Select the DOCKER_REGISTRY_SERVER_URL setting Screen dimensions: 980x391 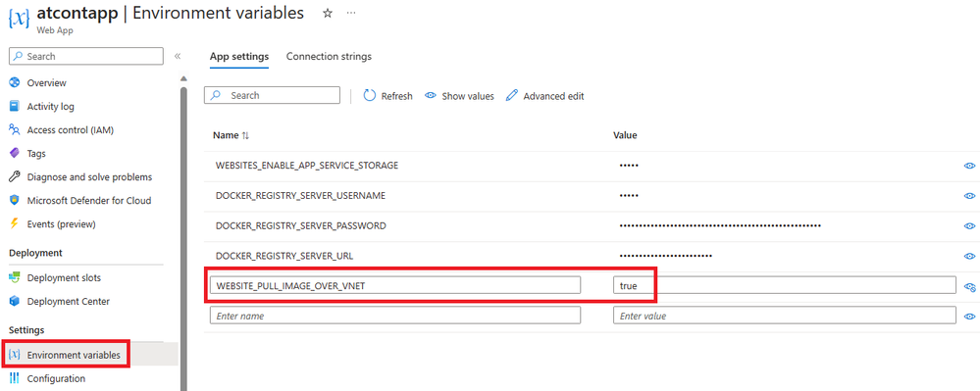point(284,256)
